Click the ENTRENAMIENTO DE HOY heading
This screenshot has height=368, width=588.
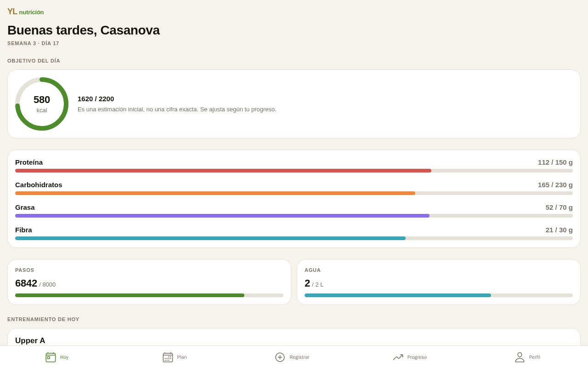click(43, 319)
